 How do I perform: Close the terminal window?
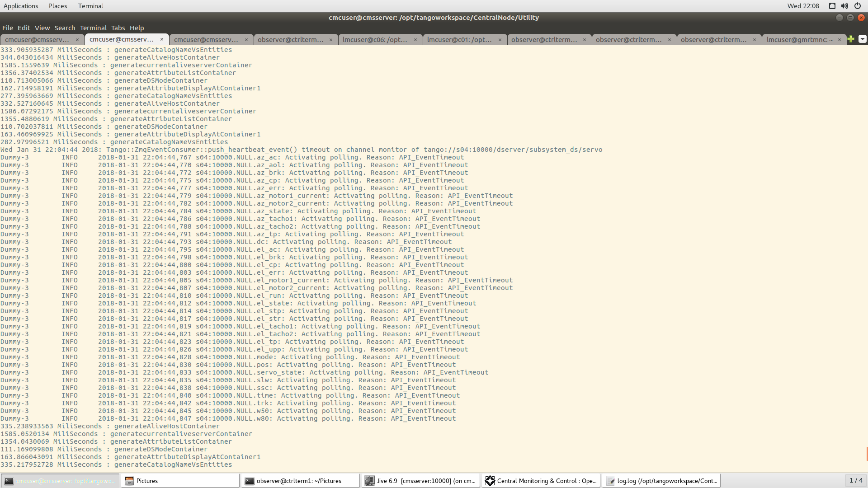(861, 18)
